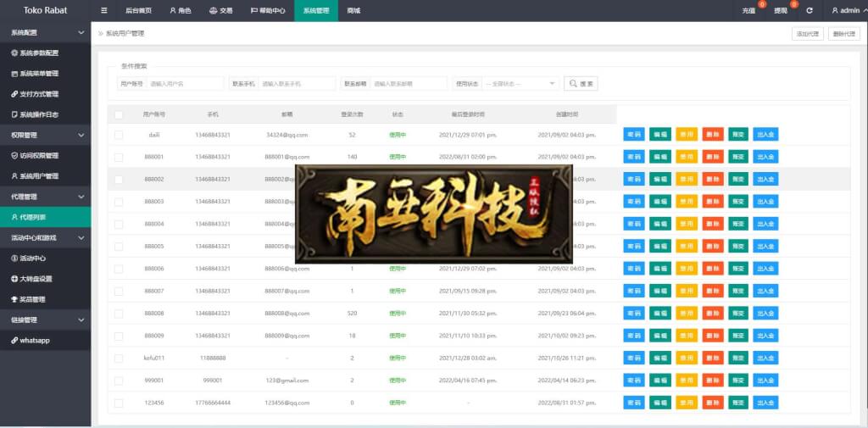Image resolution: width=868 pixels, height=428 pixels.
Task: Select 代理列表 in the sidebar
Action: (46, 217)
